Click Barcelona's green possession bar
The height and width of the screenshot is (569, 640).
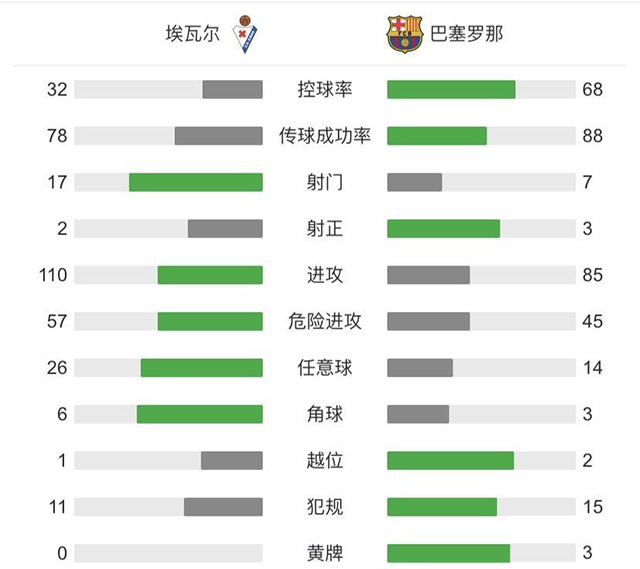[451, 90]
